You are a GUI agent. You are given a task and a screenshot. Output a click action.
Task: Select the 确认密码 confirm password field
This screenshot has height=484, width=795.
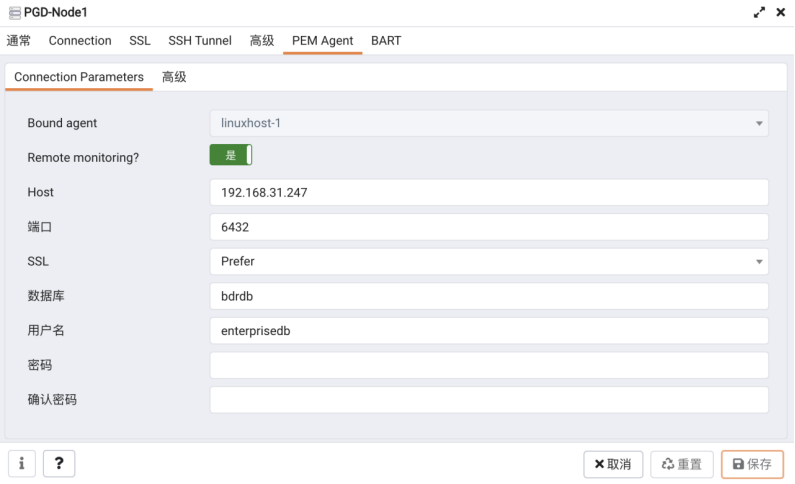pyautogui.click(x=489, y=400)
